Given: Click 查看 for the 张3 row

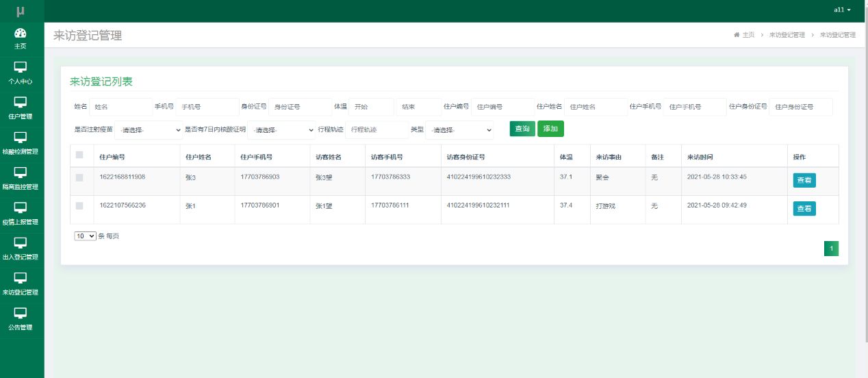Looking at the screenshot, I should click(x=804, y=180).
